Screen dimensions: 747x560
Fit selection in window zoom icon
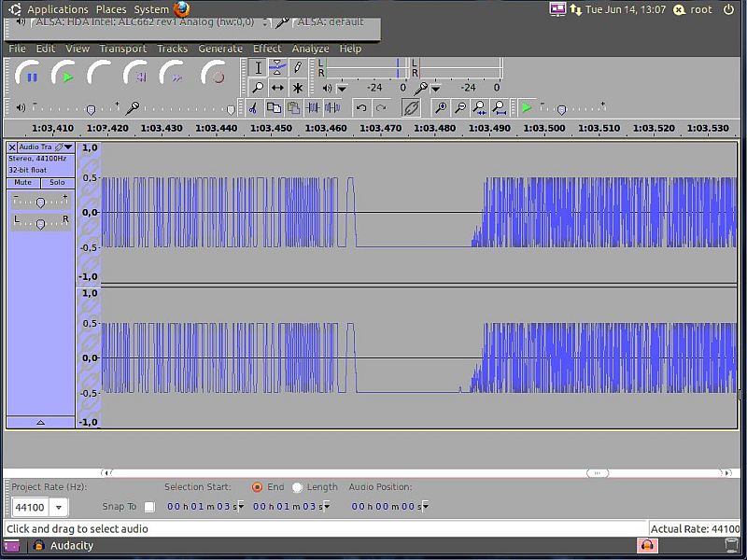point(480,108)
